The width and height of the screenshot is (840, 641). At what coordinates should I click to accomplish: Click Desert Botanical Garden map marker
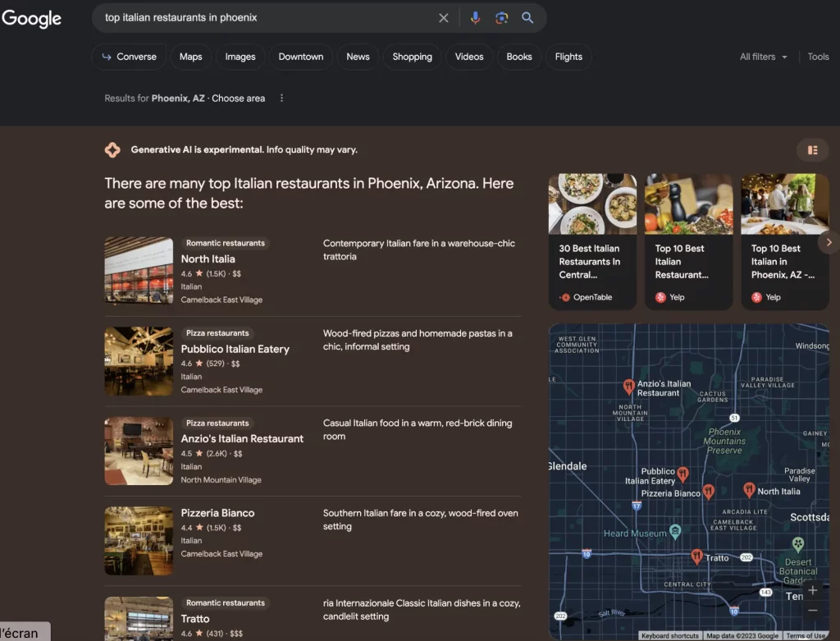[797, 544]
